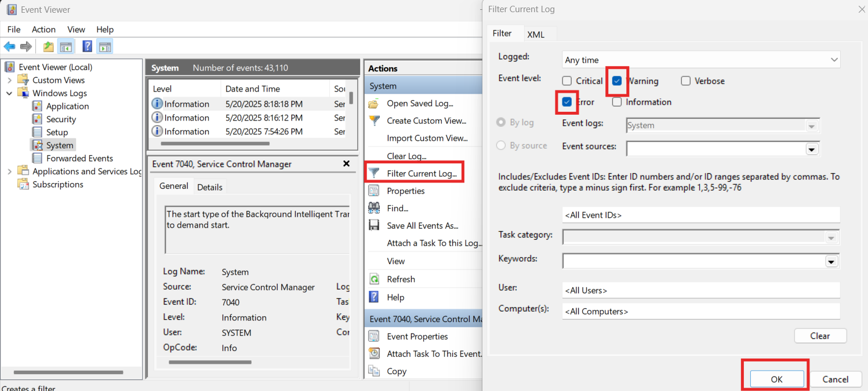The image size is (868, 391).
Task: Switch to the XML tab
Action: tap(536, 34)
